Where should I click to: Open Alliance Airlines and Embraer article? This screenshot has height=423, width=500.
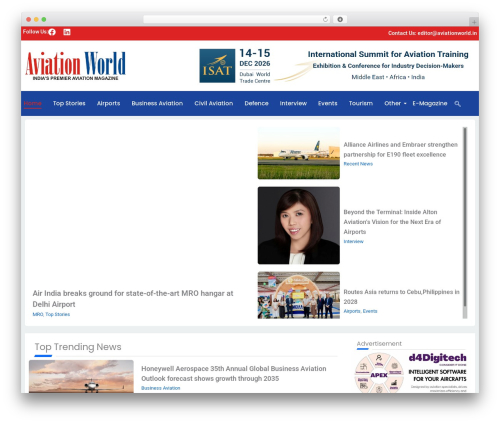click(x=400, y=149)
